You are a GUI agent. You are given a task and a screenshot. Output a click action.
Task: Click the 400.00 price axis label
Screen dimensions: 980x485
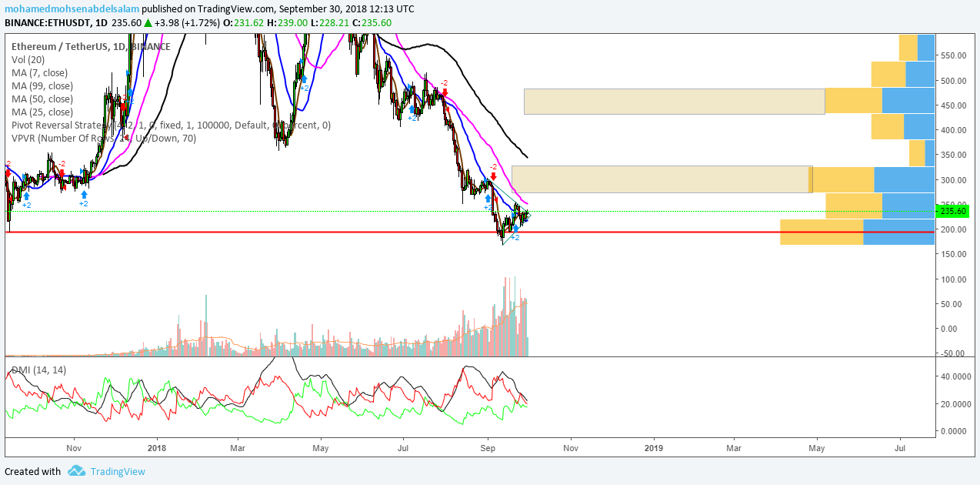[953, 130]
